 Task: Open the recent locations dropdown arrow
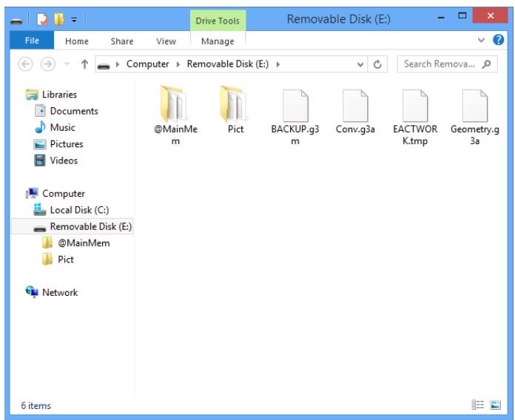pyautogui.click(x=67, y=64)
